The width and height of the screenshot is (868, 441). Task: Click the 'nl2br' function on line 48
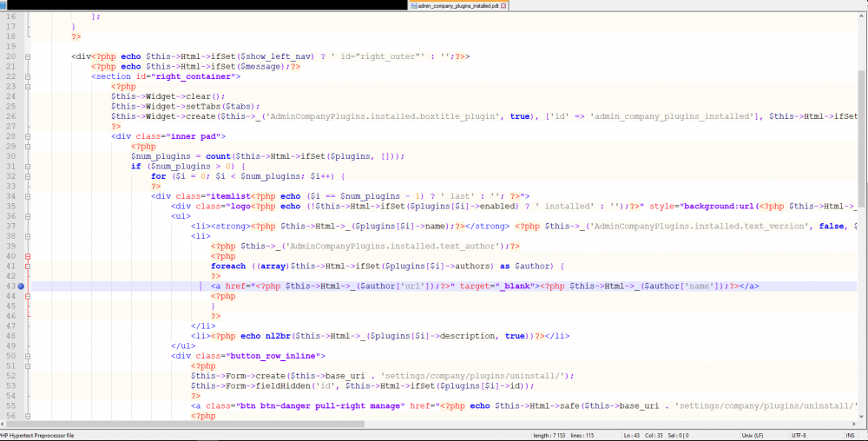(278, 336)
